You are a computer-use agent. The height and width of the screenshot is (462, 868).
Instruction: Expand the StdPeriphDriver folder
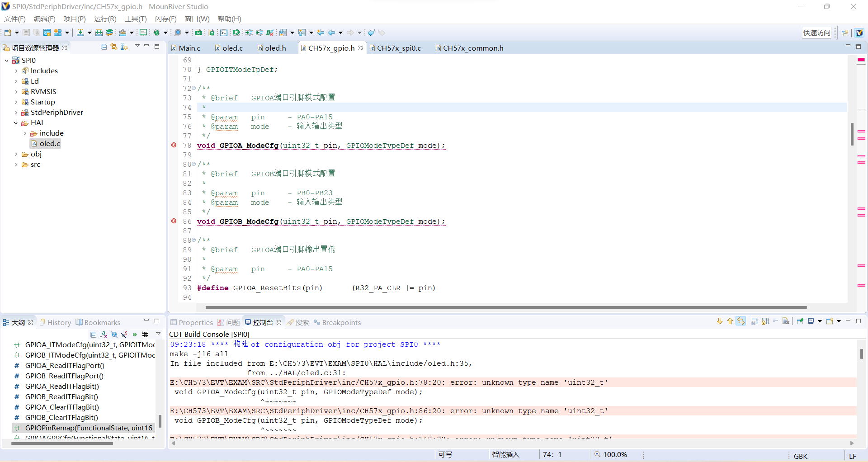[16, 113]
